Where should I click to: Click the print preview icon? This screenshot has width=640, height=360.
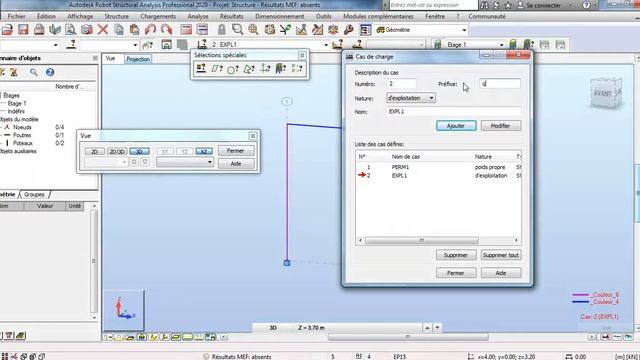(x=71, y=30)
